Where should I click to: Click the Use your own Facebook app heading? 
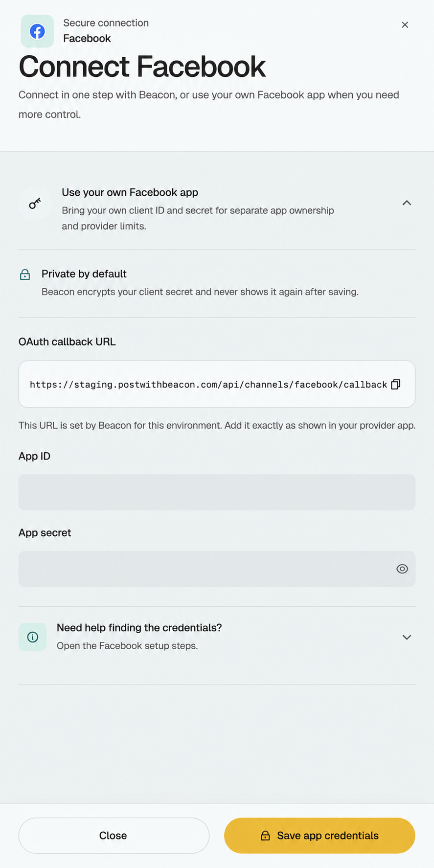(x=130, y=192)
